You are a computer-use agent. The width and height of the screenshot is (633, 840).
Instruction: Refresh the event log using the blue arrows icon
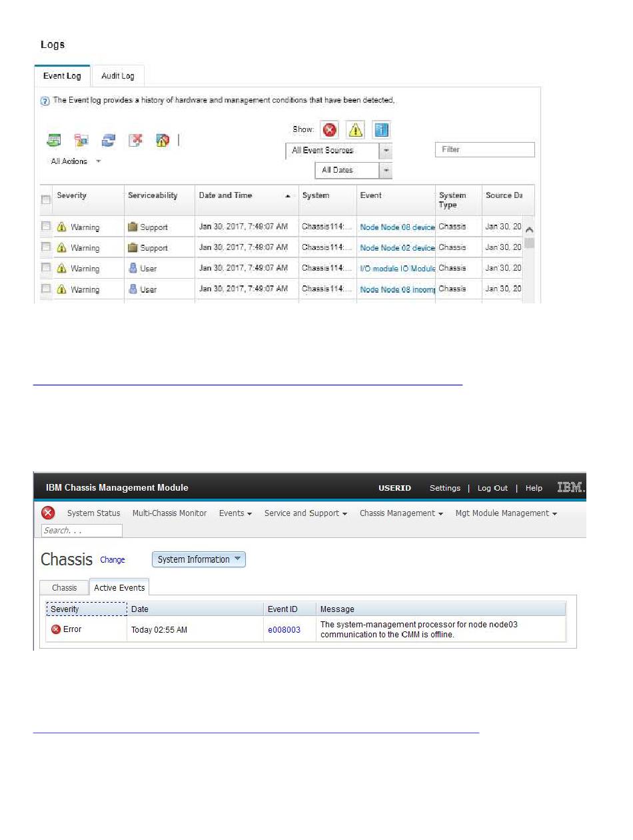tap(109, 140)
